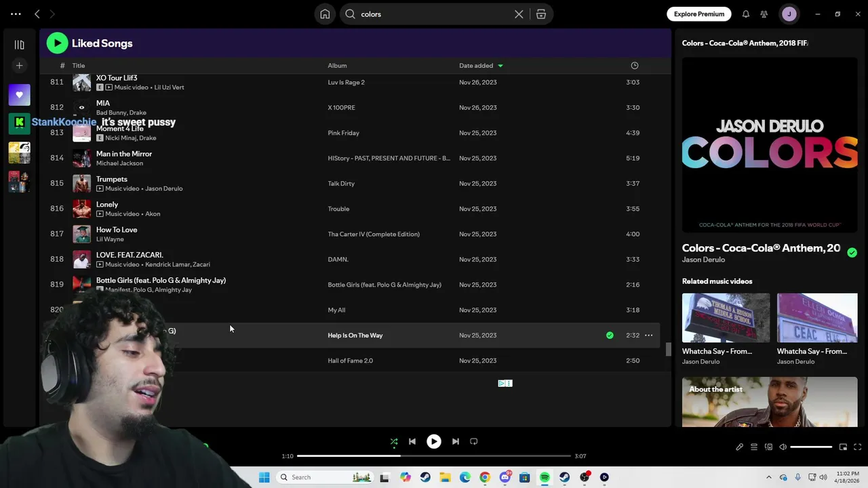The height and width of the screenshot is (488, 868).
Task: Open more options for Help Is On The Way row
Action: pos(649,335)
